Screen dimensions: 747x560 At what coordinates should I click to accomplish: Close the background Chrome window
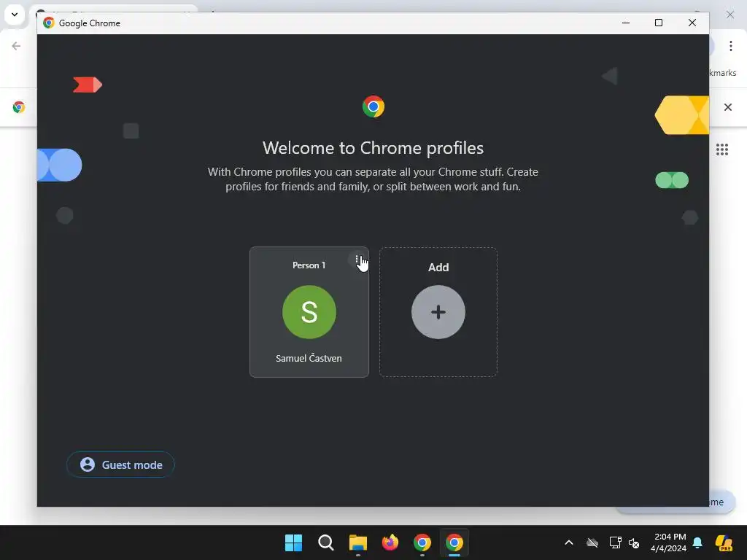729,15
